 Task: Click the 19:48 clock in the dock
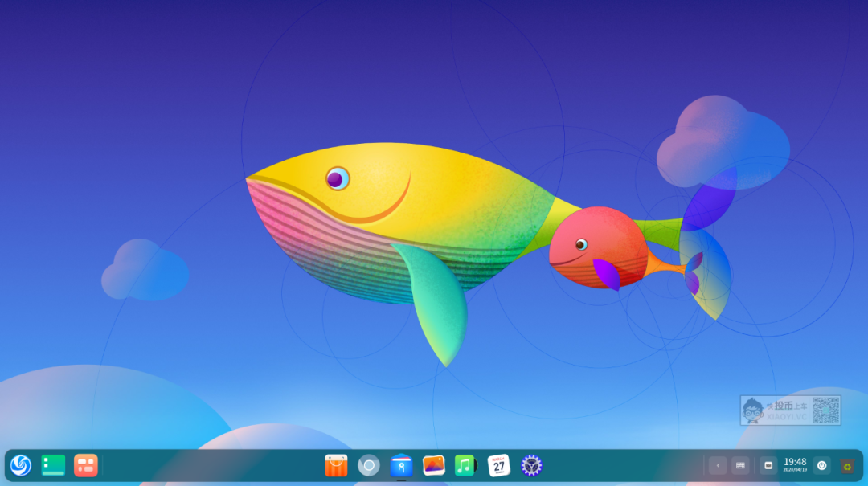tap(795, 464)
